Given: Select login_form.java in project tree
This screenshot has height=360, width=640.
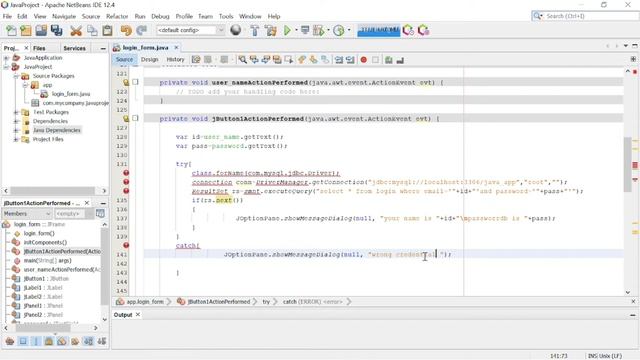Looking at the screenshot, I should (x=71, y=94).
